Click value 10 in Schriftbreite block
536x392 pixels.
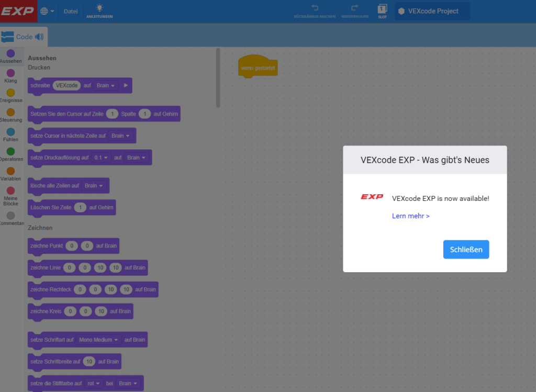[x=89, y=362]
